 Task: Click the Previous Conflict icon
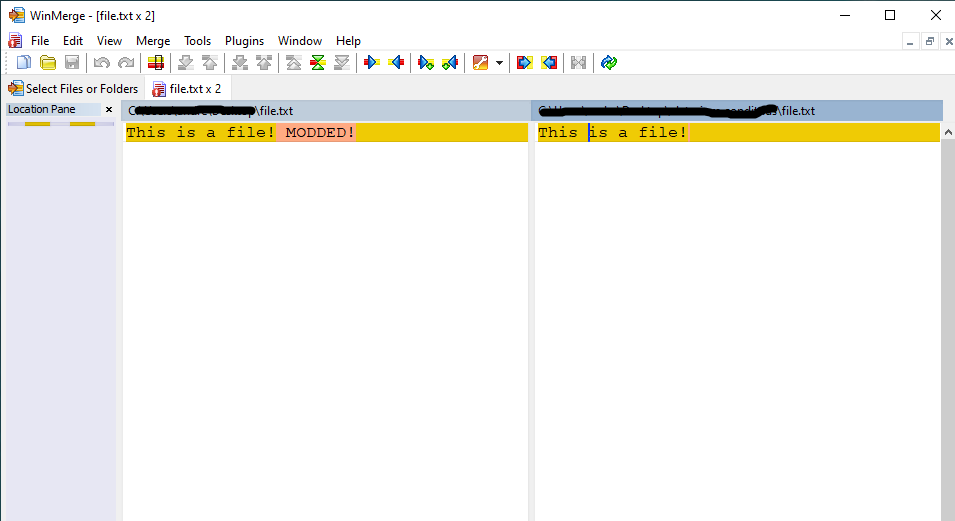click(x=264, y=62)
